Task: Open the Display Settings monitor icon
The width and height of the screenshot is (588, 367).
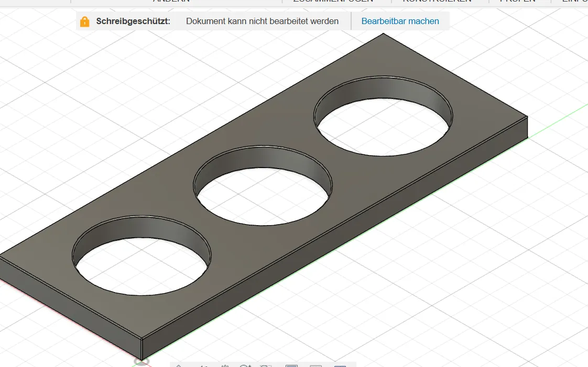Action: click(x=291, y=366)
